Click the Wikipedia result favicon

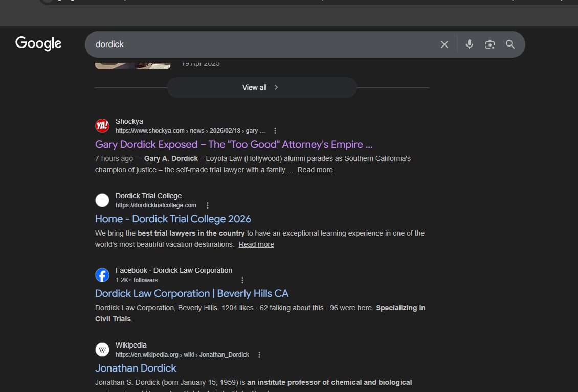coord(102,350)
